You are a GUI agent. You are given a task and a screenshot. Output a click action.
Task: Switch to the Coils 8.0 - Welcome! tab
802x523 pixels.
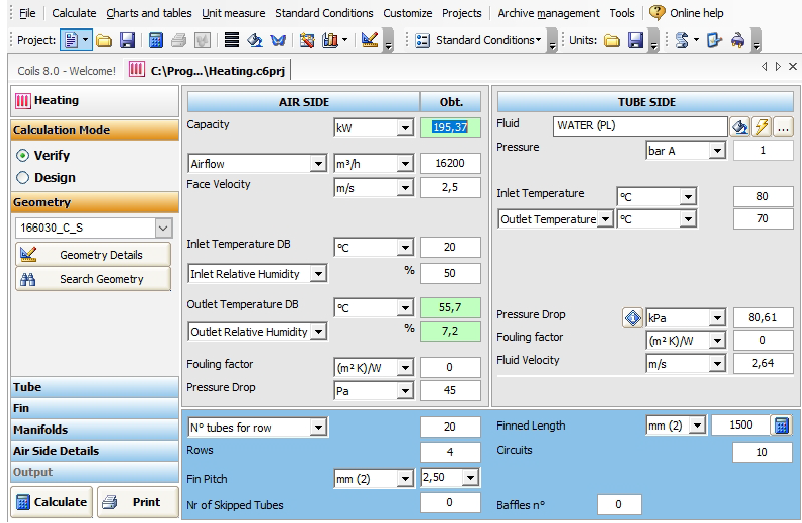coord(65,71)
